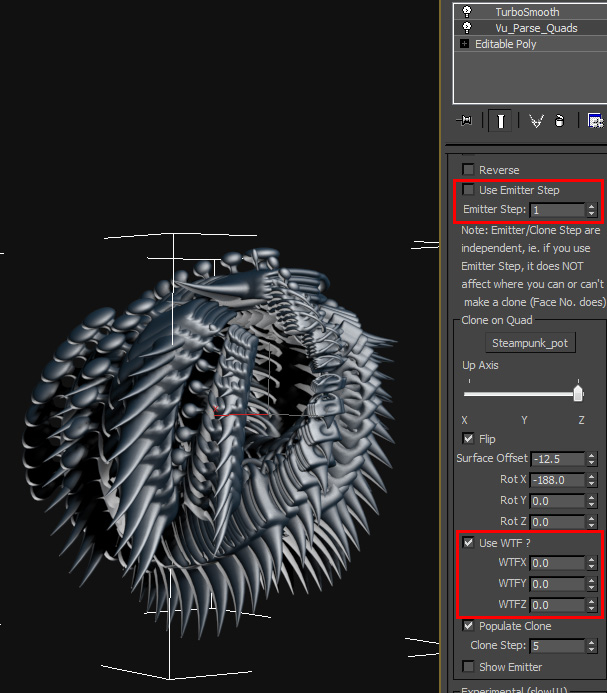Click the Surface Offset field
Image resolution: width=607 pixels, height=693 pixels.
click(x=558, y=459)
